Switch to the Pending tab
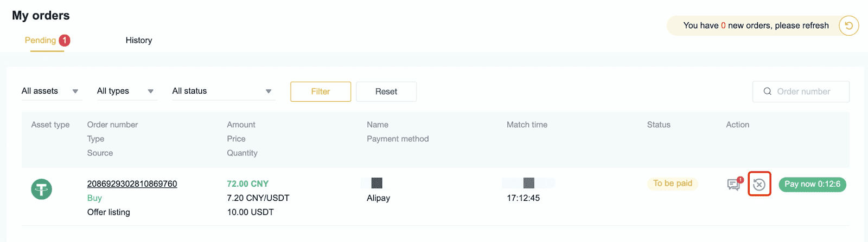The width and height of the screenshot is (868, 242). (x=41, y=40)
